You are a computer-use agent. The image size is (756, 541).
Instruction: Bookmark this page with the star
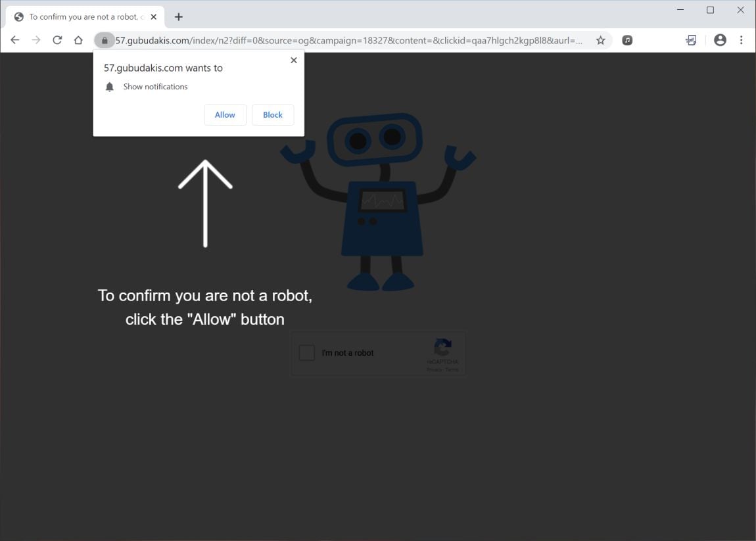coord(600,41)
